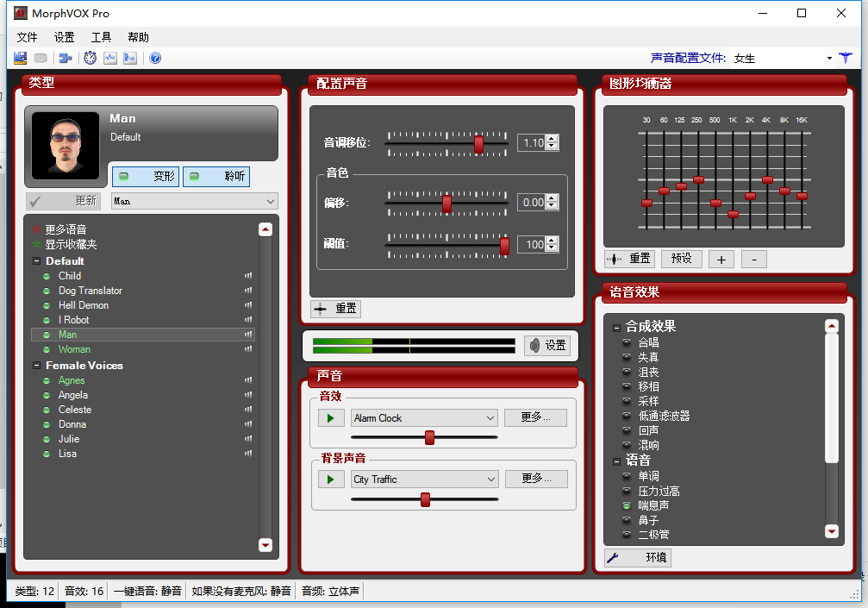Open the 工具 menu
Viewport: 868px width, 608px height.
point(102,37)
